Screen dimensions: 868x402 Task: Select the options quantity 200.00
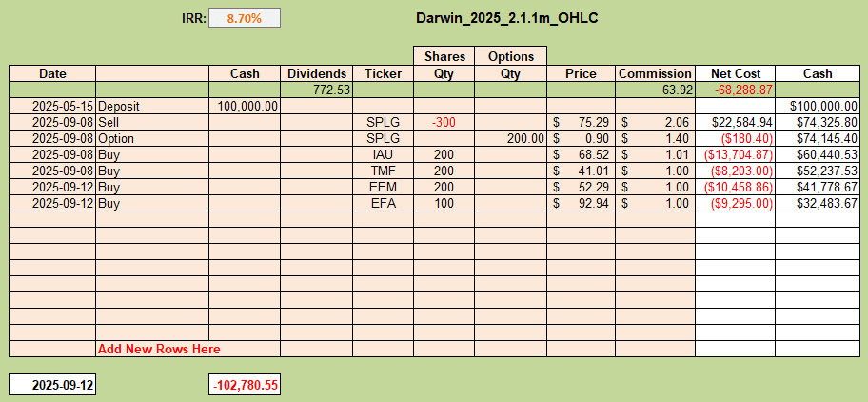pyautogui.click(x=510, y=138)
